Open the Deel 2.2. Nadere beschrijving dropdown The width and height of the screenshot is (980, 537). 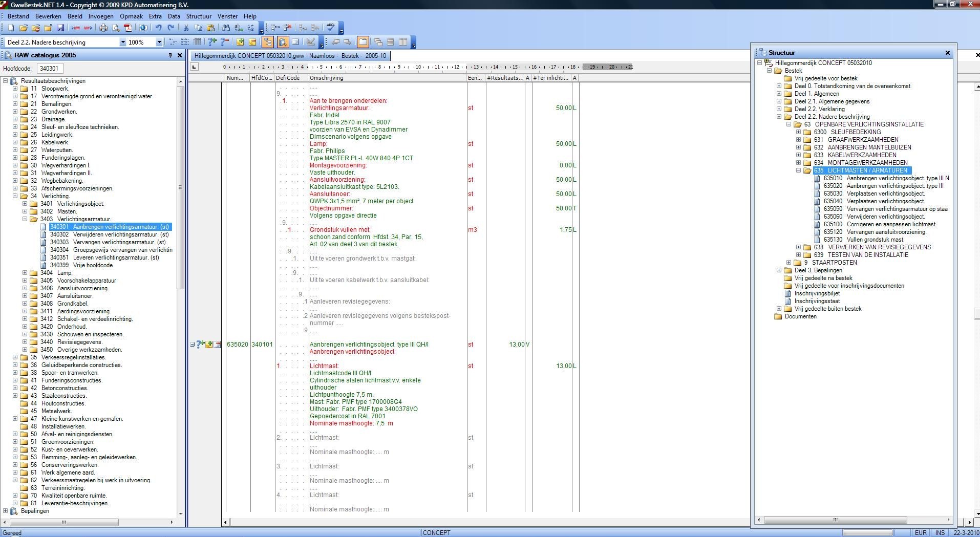123,42
